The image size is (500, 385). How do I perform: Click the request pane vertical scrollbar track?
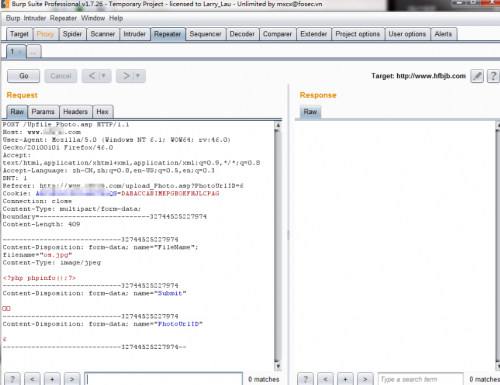(278, 247)
